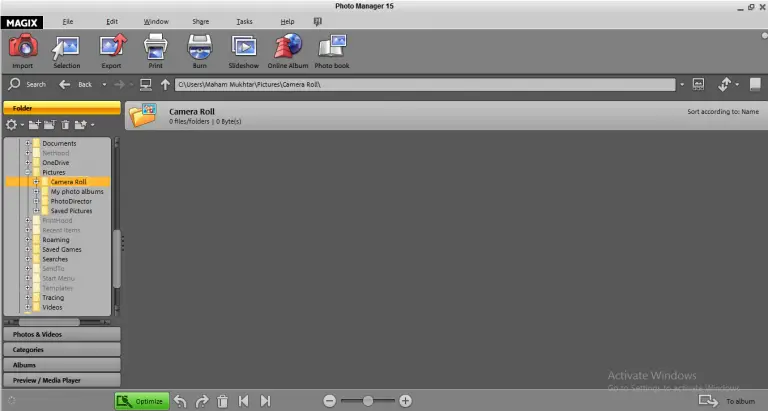Click the zoom in plus button
Screen dimensions: 768x411
coord(405,401)
